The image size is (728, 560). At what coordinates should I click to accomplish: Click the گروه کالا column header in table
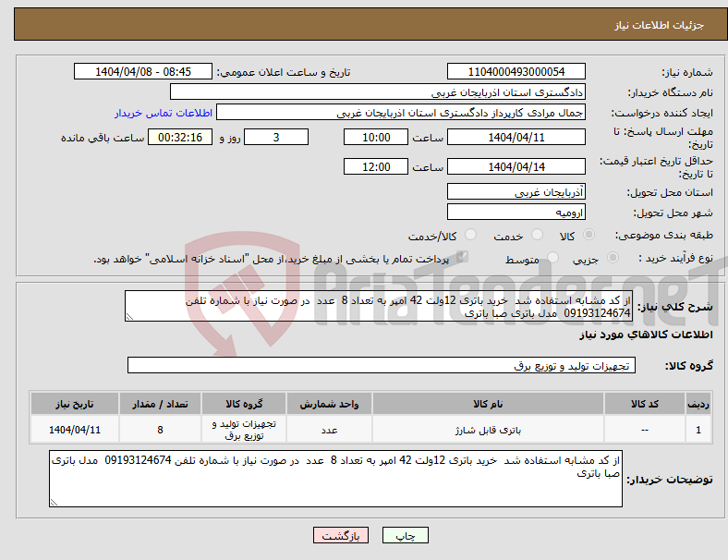[x=244, y=404]
